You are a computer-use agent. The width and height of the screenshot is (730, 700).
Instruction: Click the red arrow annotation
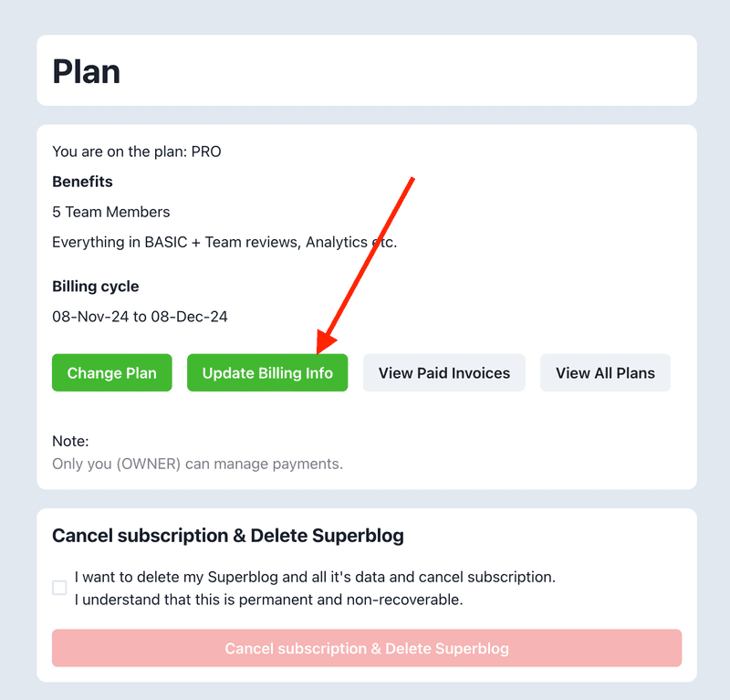365,265
